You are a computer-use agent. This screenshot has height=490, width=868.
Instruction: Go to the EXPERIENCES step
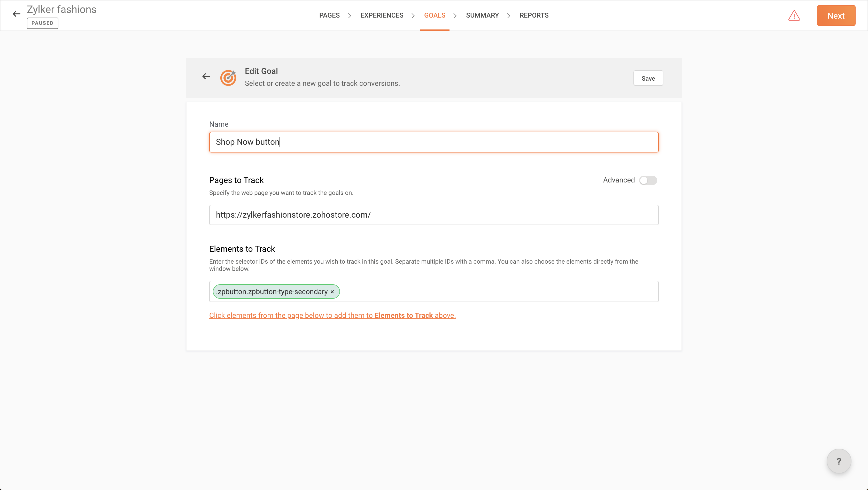[382, 15]
